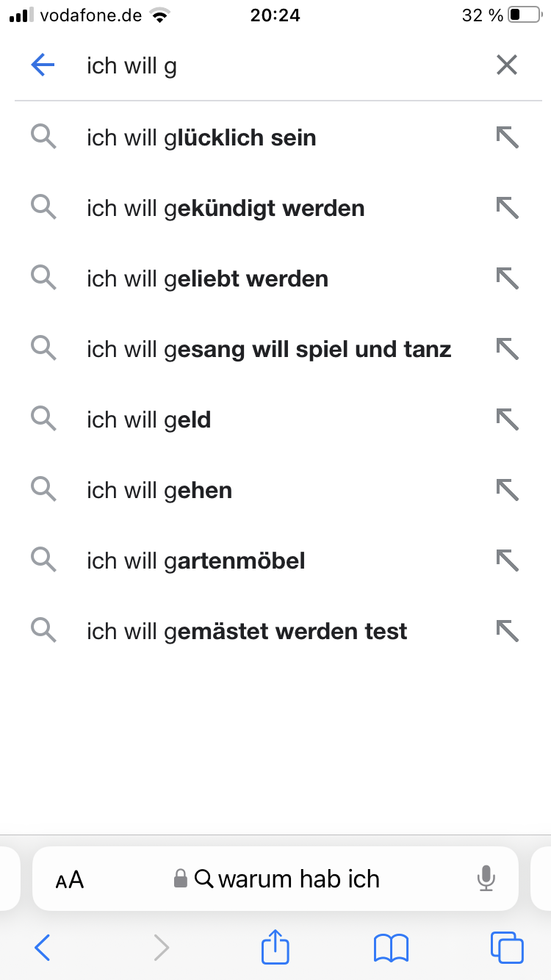The height and width of the screenshot is (980, 551).
Task: Tap the microphone icon in address bar
Action: click(486, 879)
